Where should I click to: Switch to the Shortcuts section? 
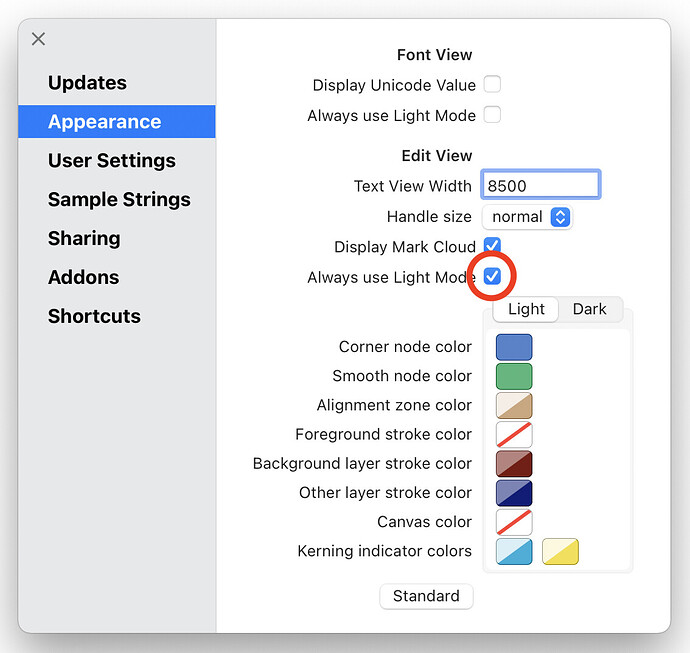(94, 317)
